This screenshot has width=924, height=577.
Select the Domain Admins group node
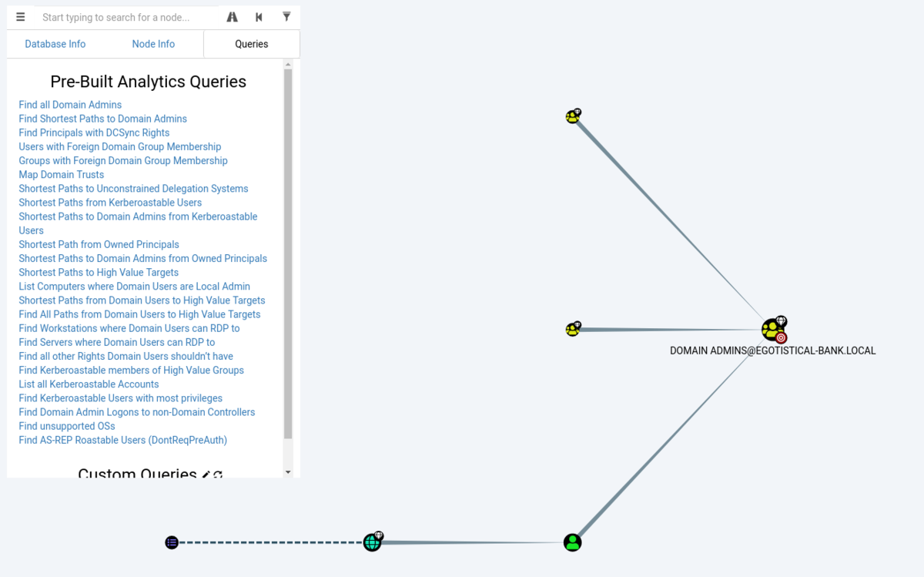coord(772,330)
